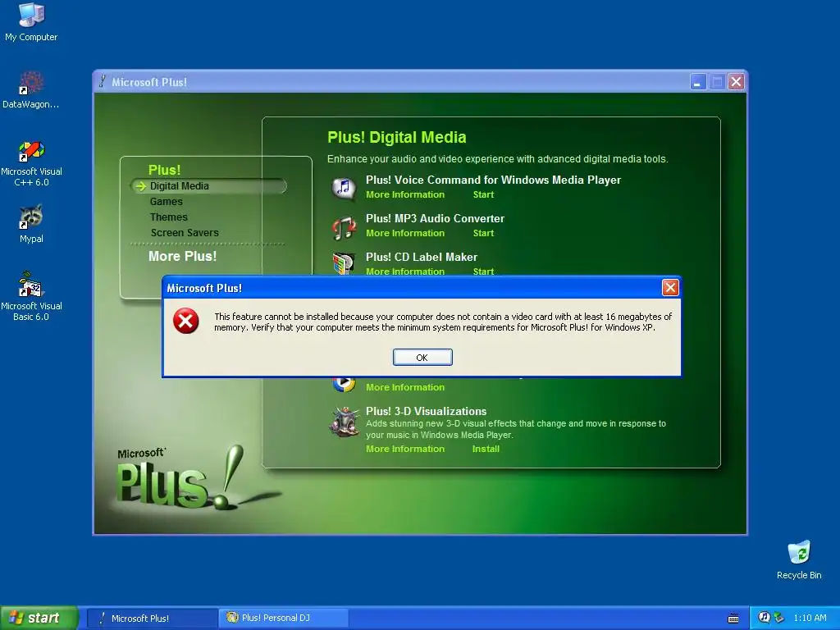This screenshot has width=840, height=630.
Task: Click the music note system tray icon
Action: pyautogui.click(x=764, y=618)
